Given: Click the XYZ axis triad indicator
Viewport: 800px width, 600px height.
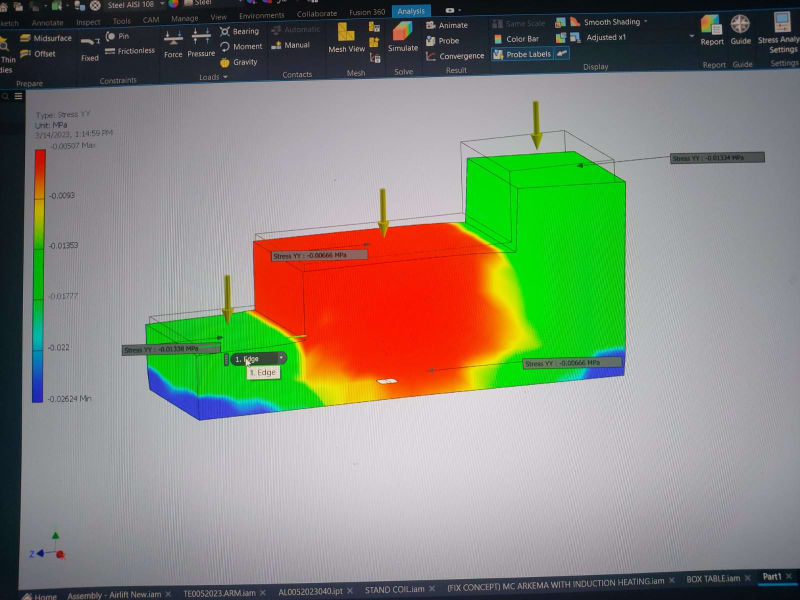Looking at the screenshot, I should click(x=48, y=547).
